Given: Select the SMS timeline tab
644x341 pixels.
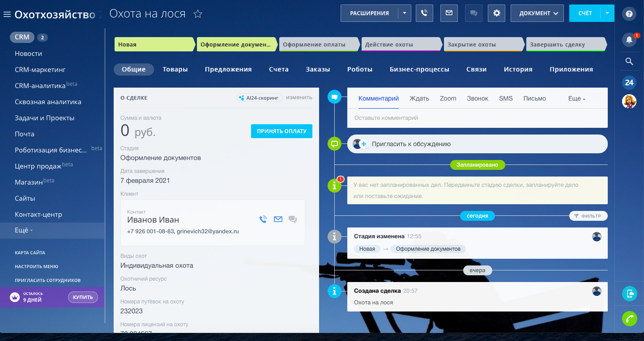Looking at the screenshot, I should 506,98.
